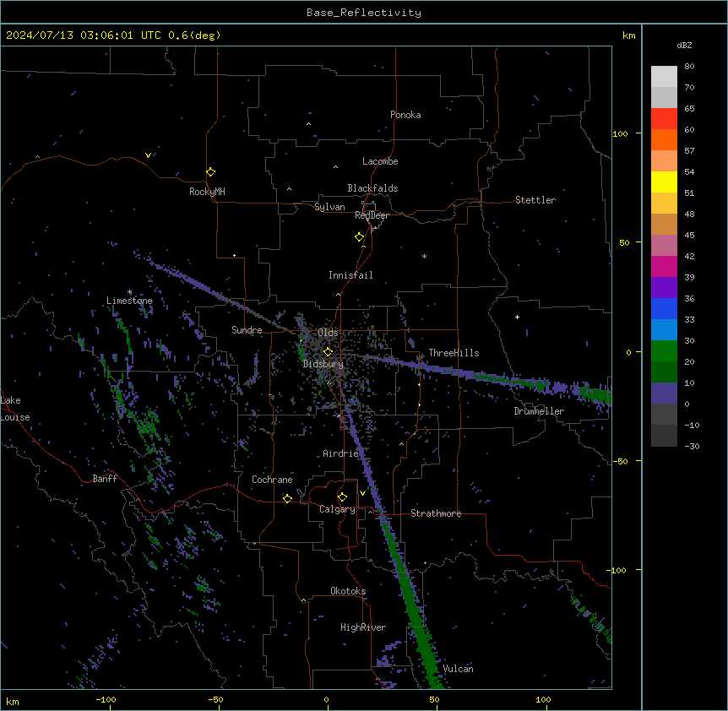This screenshot has height=711, width=728.
Task: Click the 80 value on dBZ scale
Action: click(x=689, y=67)
